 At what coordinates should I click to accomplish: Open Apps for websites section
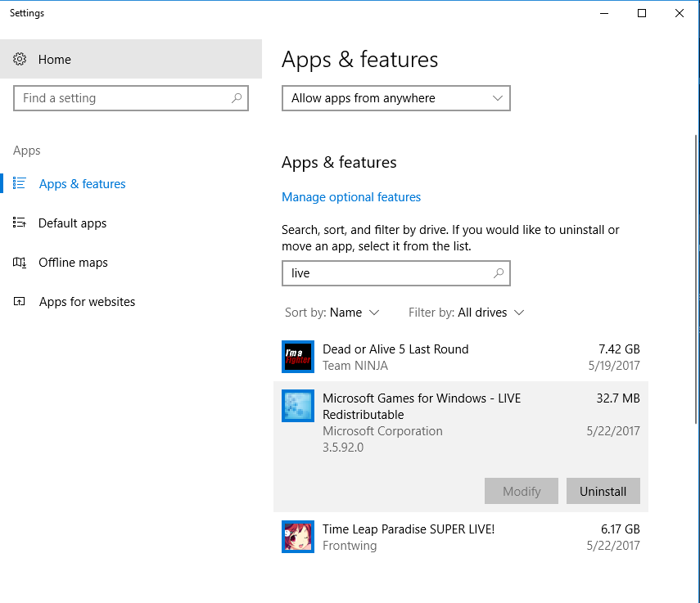87,302
